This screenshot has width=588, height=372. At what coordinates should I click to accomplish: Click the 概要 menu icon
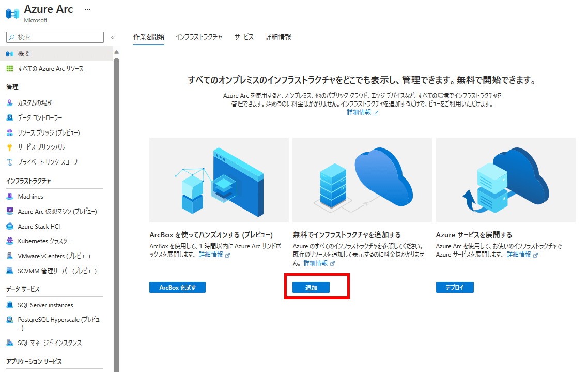(x=10, y=54)
